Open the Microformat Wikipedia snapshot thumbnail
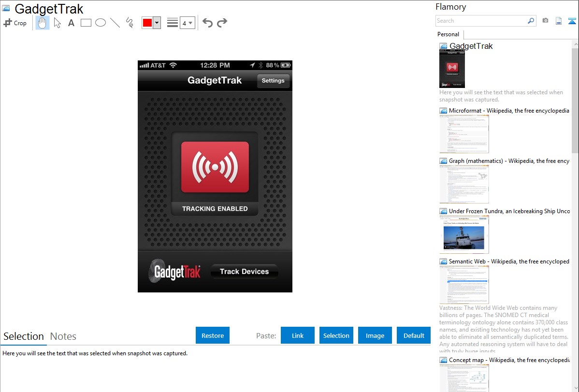The height and width of the screenshot is (392, 579). pos(464,134)
